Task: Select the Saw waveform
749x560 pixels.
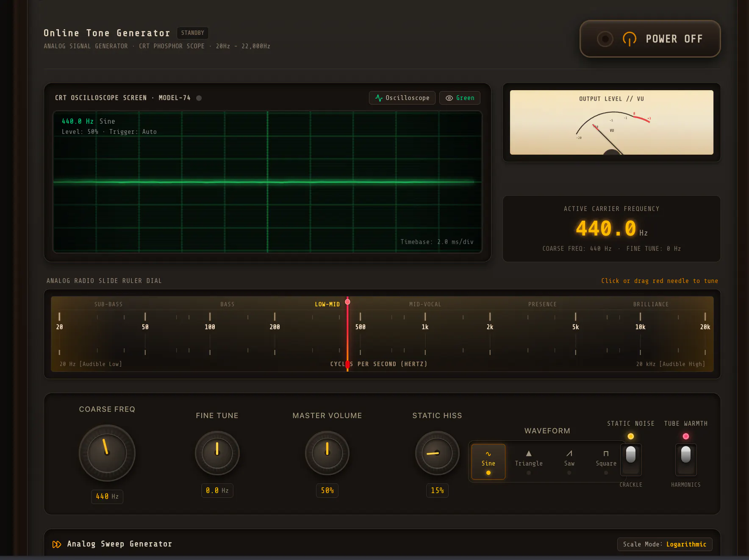Action: 569,462
